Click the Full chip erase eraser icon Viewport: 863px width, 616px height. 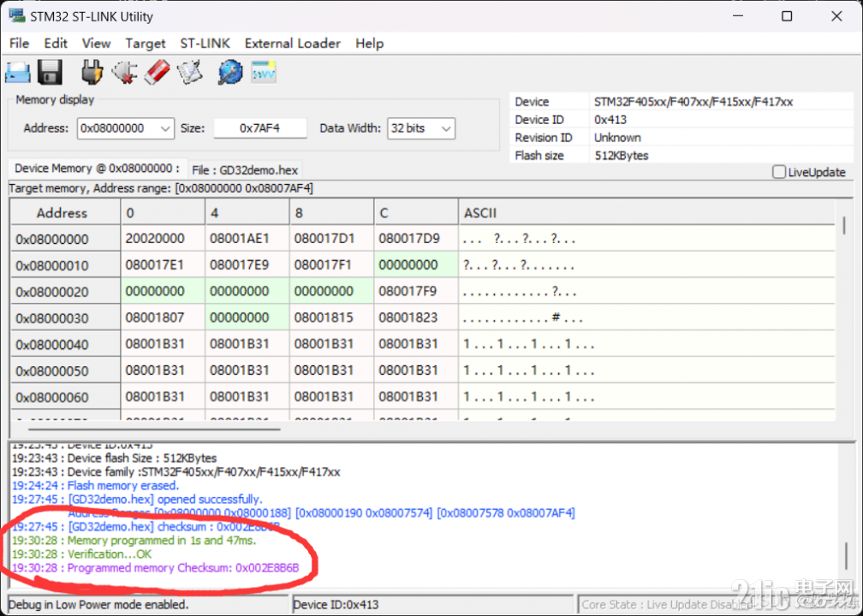click(157, 72)
